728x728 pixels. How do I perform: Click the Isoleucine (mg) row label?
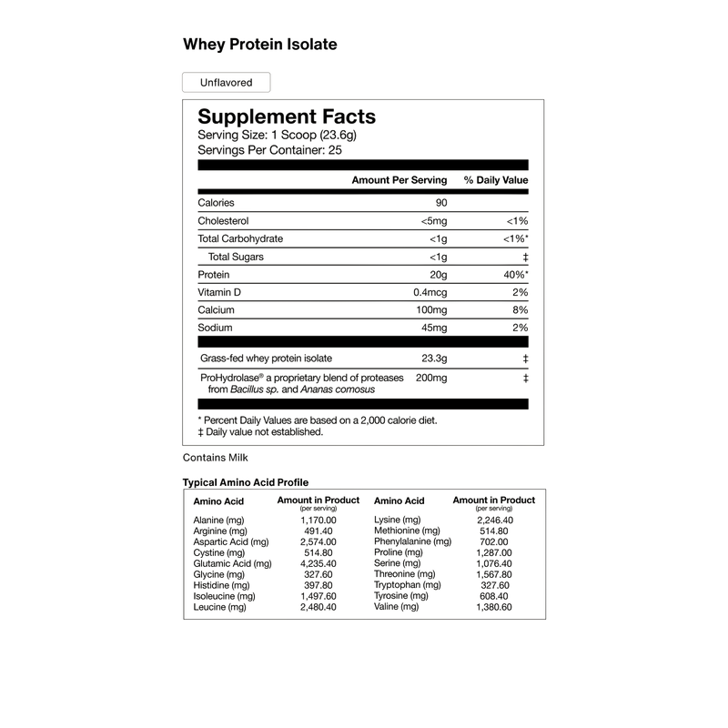224,596
